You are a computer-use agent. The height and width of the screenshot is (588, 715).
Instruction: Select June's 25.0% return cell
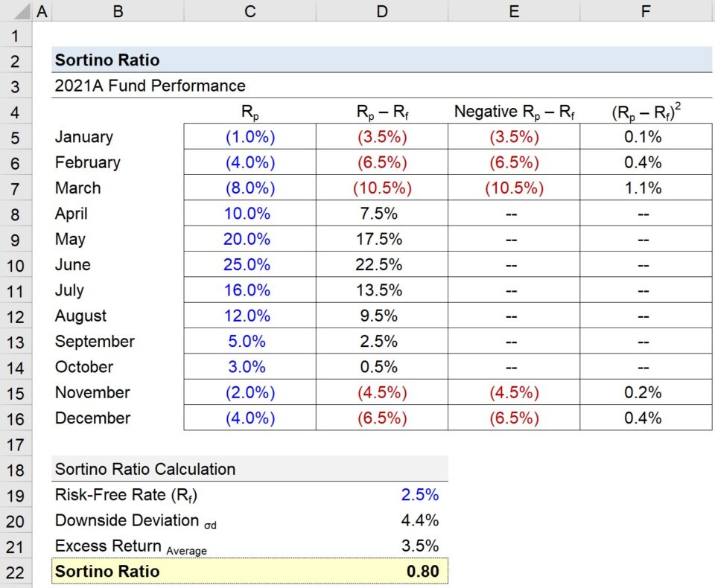(x=250, y=264)
